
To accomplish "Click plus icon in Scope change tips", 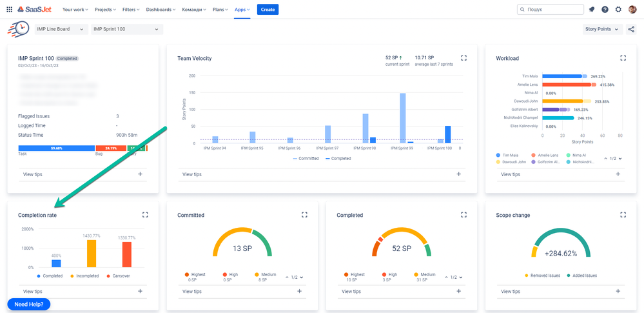I will (618, 291).
